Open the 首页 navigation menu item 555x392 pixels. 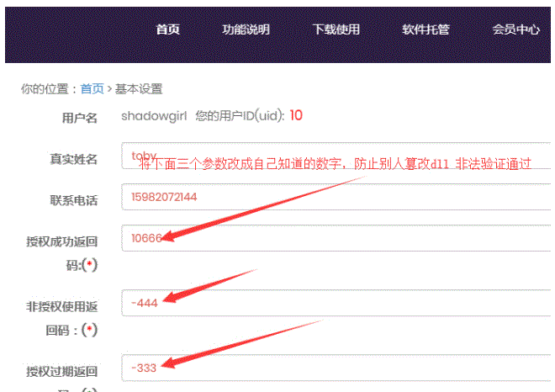(x=168, y=29)
